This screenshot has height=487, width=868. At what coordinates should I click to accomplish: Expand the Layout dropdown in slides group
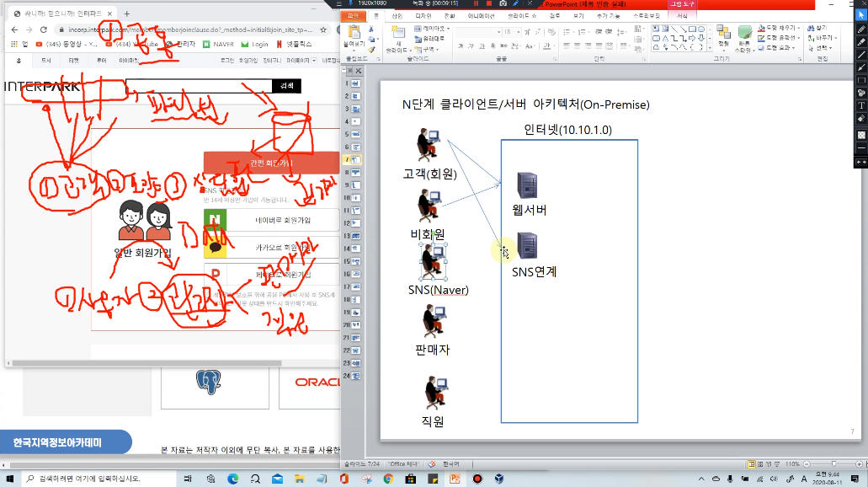coord(433,29)
